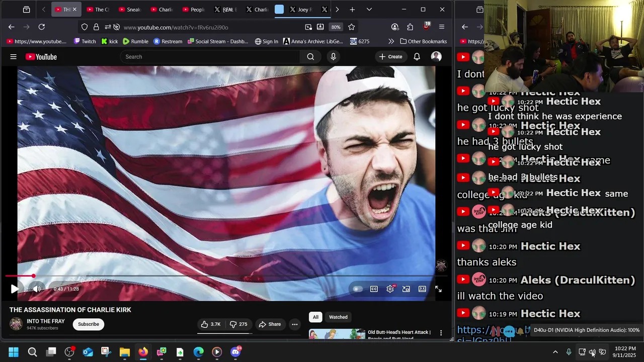Click the address bar URL
This screenshot has width=644, height=362.
click(x=176, y=27)
